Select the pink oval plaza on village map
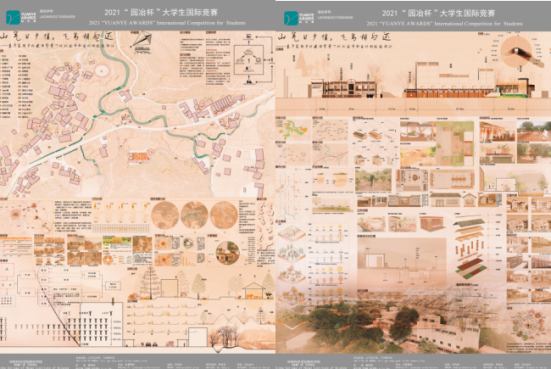551x369 pixels. click(102, 71)
